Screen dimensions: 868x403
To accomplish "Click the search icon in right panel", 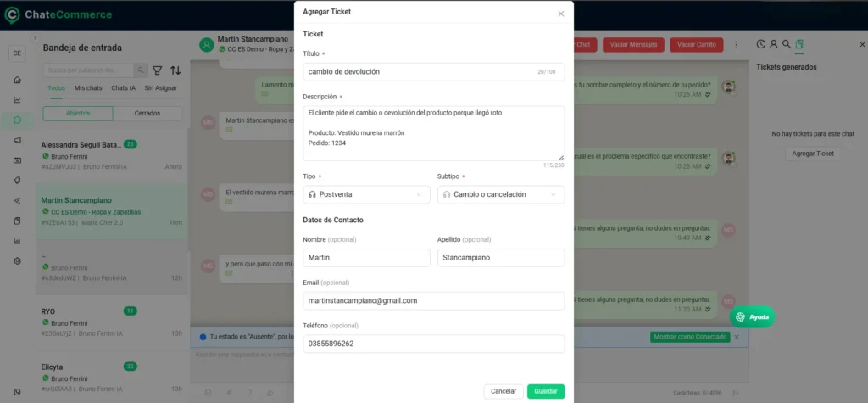I will point(786,44).
